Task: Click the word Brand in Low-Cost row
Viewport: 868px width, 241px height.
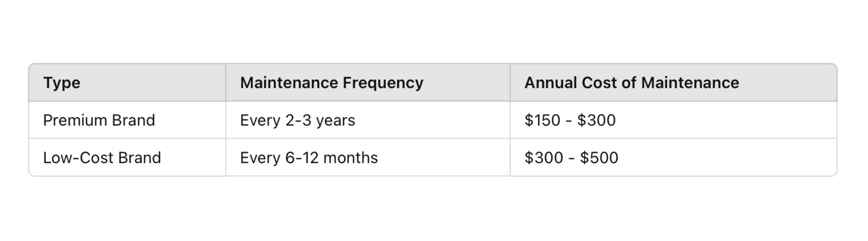Action: click(140, 157)
